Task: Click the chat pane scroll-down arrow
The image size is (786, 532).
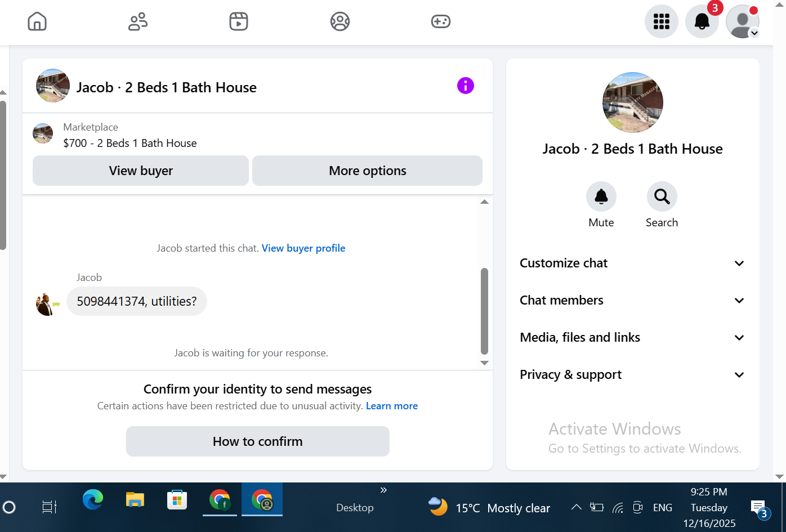Action: click(x=484, y=363)
